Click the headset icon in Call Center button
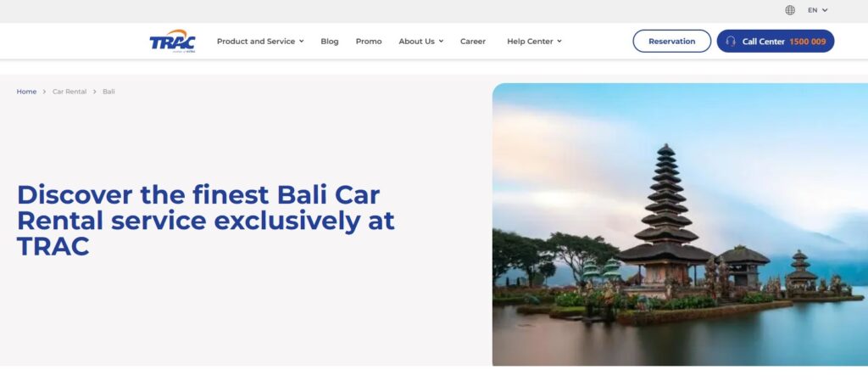Screen dimensions: 868x387 [x=730, y=41]
